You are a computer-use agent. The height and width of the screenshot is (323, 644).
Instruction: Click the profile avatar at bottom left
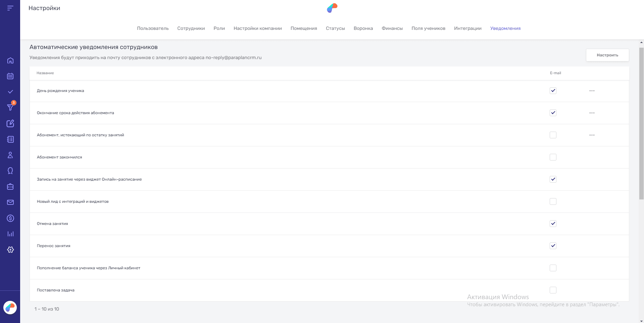pos(10,308)
